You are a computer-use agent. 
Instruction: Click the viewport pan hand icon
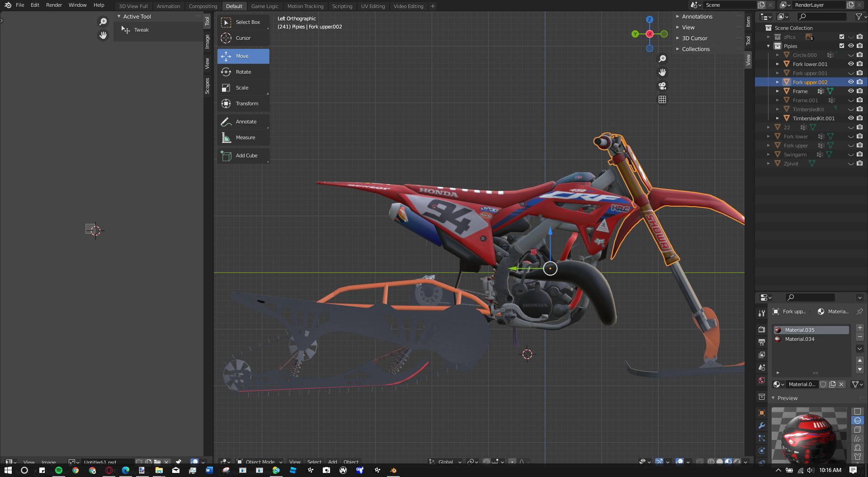pyautogui.click(x=662, y=72)
